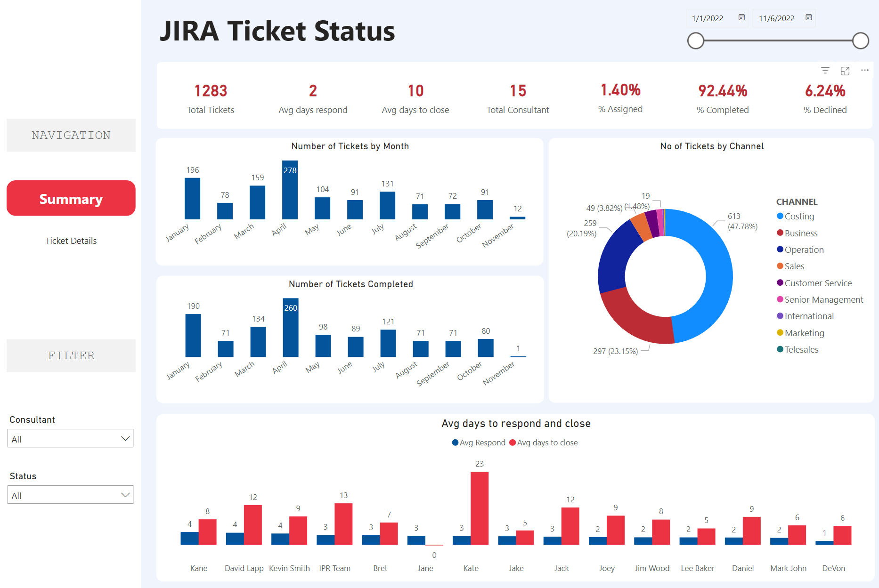
Task: Select Operation in the channel legend
Action: [x=800, y=250]
